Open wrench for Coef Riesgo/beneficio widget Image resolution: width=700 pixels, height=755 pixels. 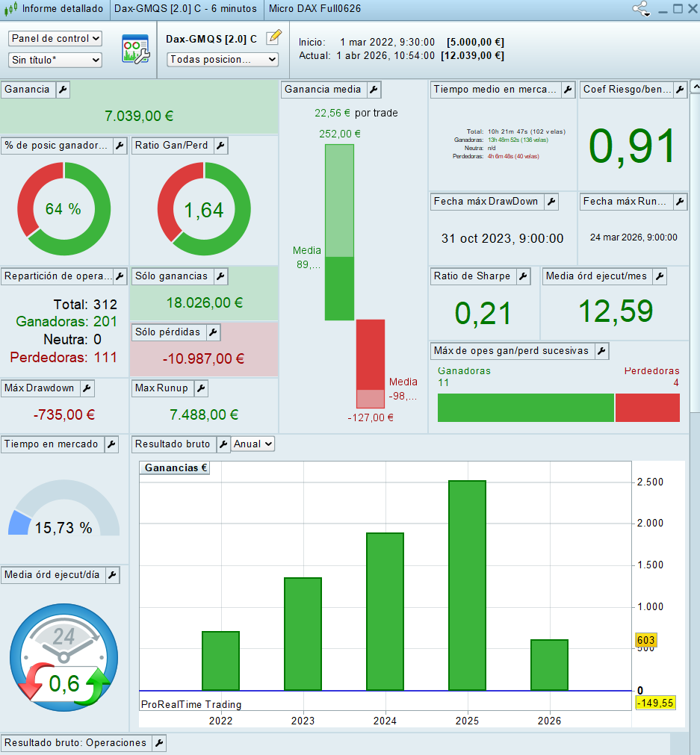pyautogui.click(x=680, y=90)
